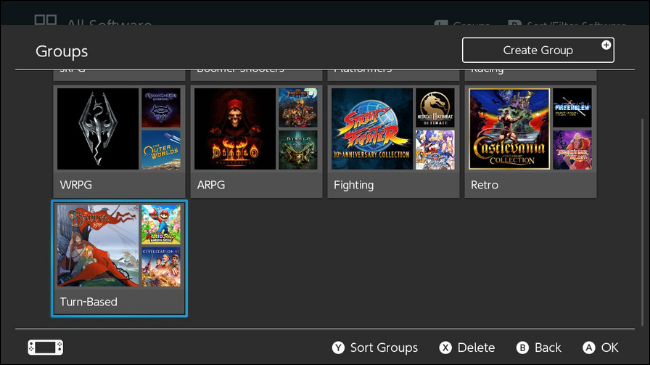Click the X button glyph icon

tap(446, 348)
